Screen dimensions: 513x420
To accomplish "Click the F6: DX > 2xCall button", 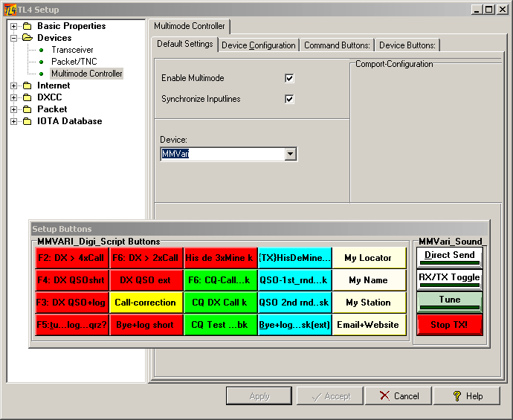I will pos(146,258).
